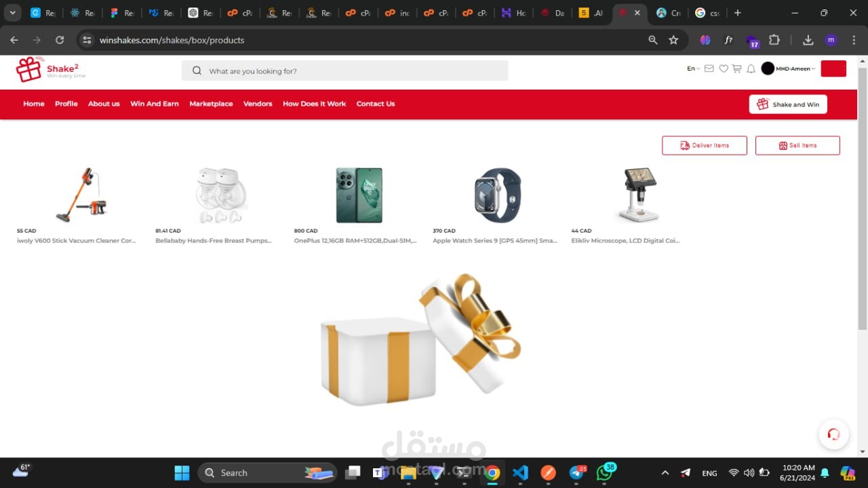Click the fonts 'f?' extension icon
The image size is (868, 488).
(728, 40)
